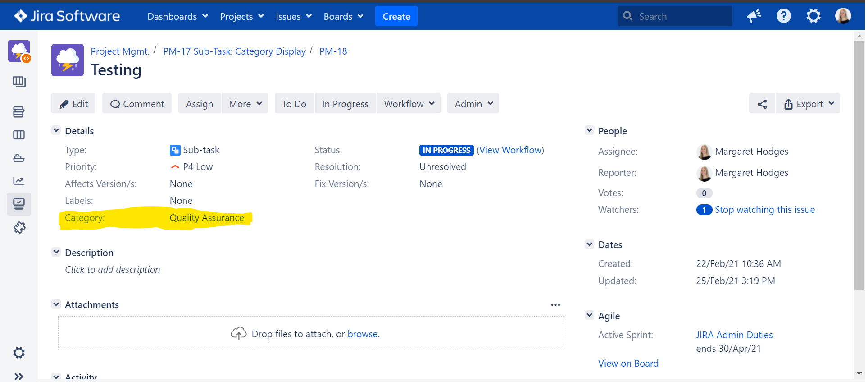The width and height of the screenshot is (868, 382).
Task: Open the Admin dropdown
Action: [x=473, y=104]
